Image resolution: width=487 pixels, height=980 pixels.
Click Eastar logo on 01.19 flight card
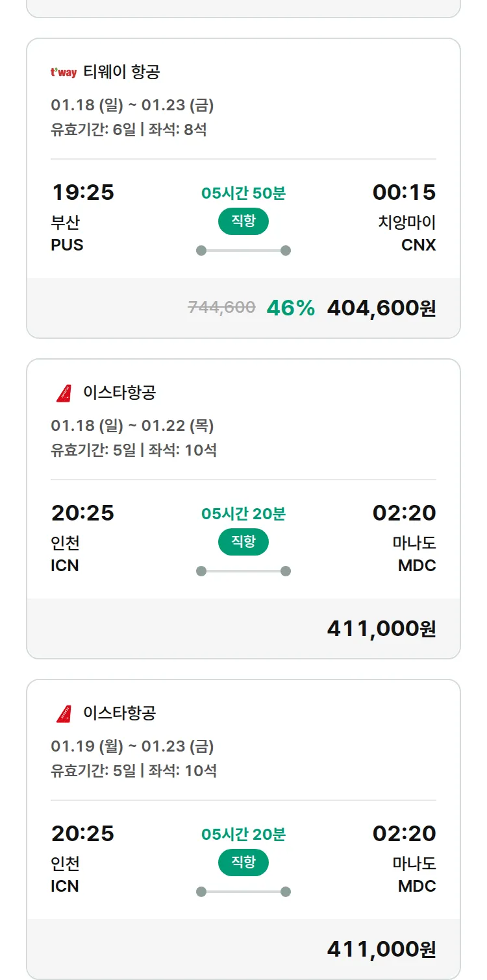(x=64, y=713)
